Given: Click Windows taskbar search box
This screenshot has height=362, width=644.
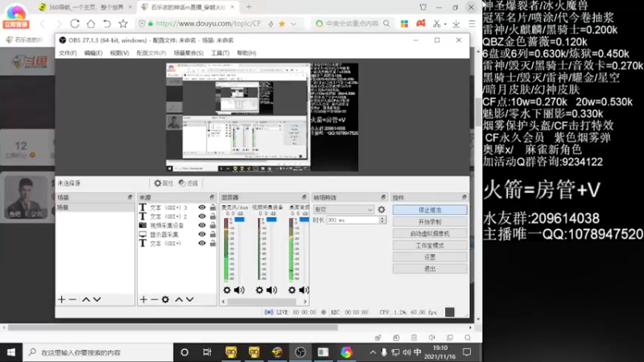Looking at the screenshot, I should coord(97,352).
